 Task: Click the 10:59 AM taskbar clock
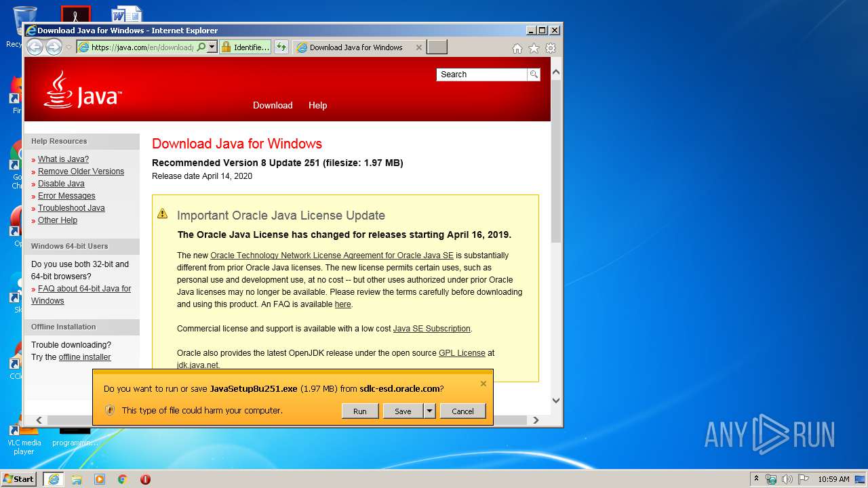833,479
